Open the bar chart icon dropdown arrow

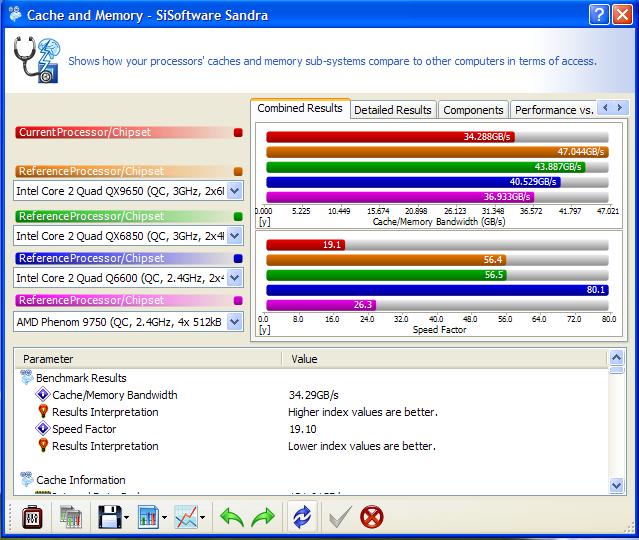[x=164, y=518]
